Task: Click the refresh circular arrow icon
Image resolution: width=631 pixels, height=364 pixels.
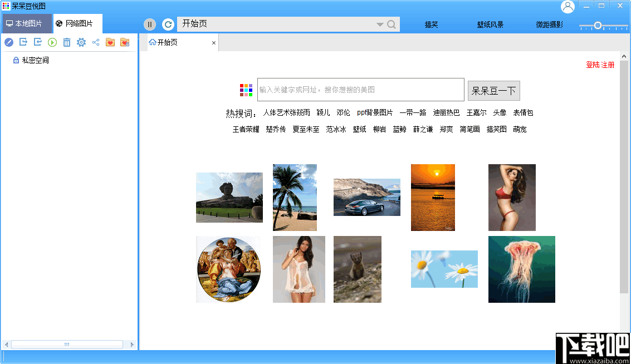Action: (x=168, y=24)
